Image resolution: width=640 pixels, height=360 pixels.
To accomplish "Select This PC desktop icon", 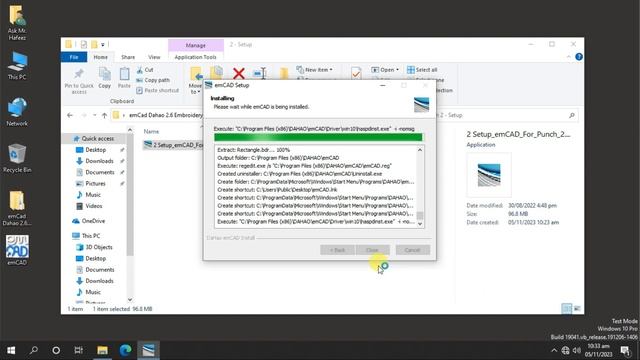I will click(x=17, y=65).
